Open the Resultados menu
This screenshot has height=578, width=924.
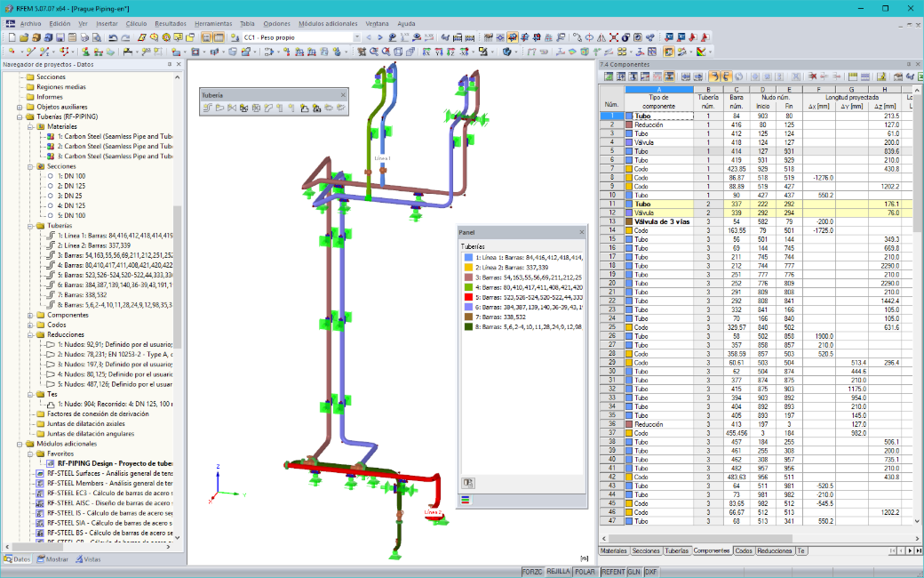point(171,24)
